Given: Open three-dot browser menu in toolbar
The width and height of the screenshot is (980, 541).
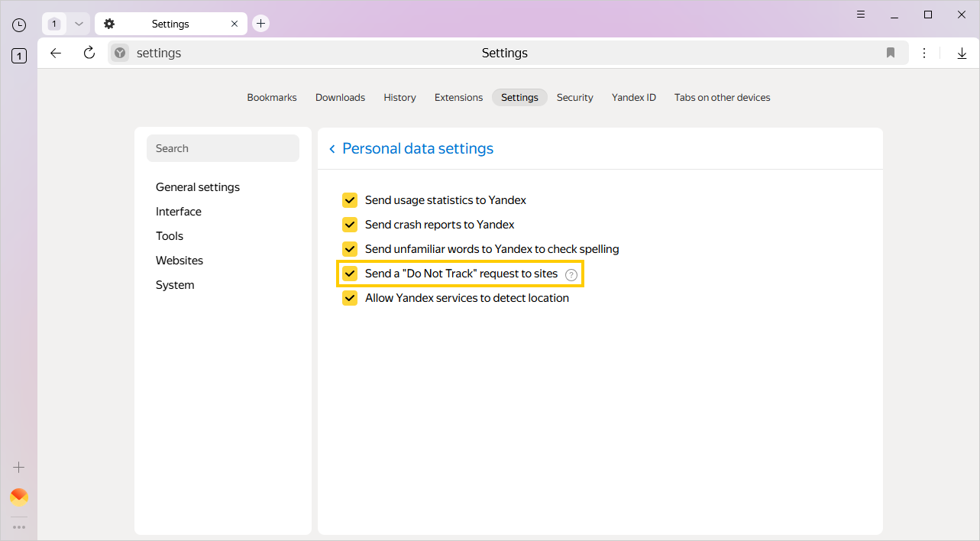Looking at the screenshot, I should pyautogui.click(x=924, y=53).
